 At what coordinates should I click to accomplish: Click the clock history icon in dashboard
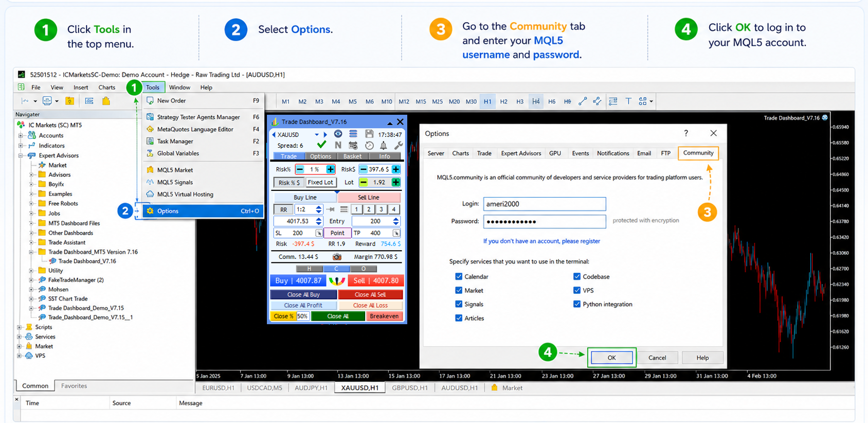click(x=369, y=146)
